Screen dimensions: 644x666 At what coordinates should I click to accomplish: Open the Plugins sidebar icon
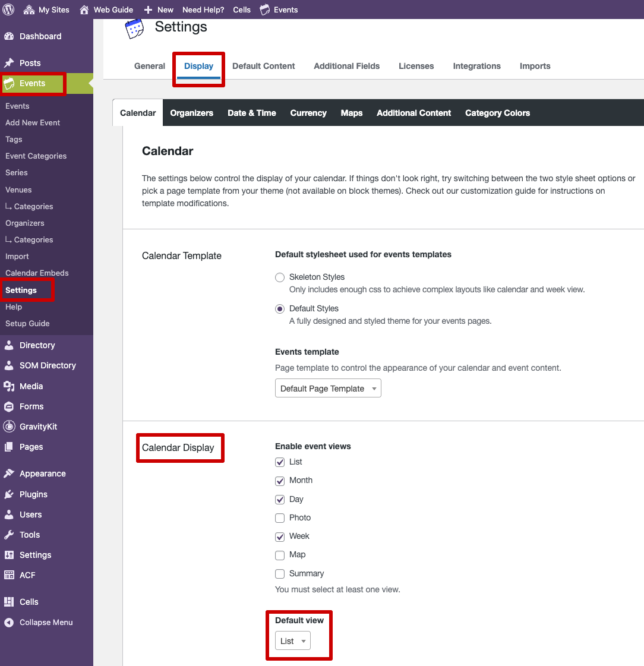point(13,494)
